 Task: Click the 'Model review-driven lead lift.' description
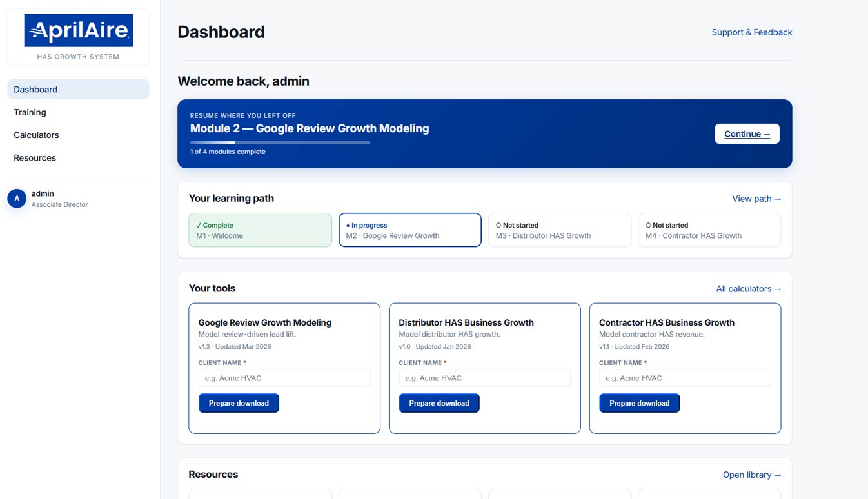tap(247, 335)
